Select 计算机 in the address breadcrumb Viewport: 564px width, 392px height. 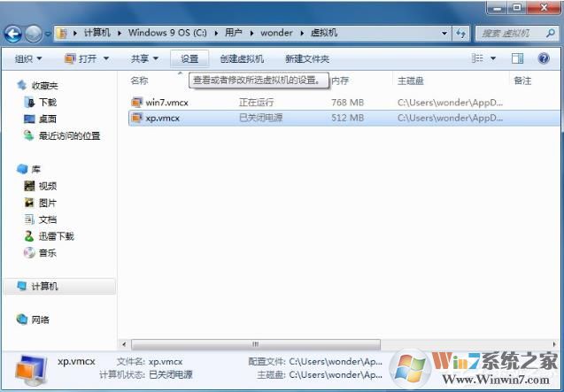point(97,33)
